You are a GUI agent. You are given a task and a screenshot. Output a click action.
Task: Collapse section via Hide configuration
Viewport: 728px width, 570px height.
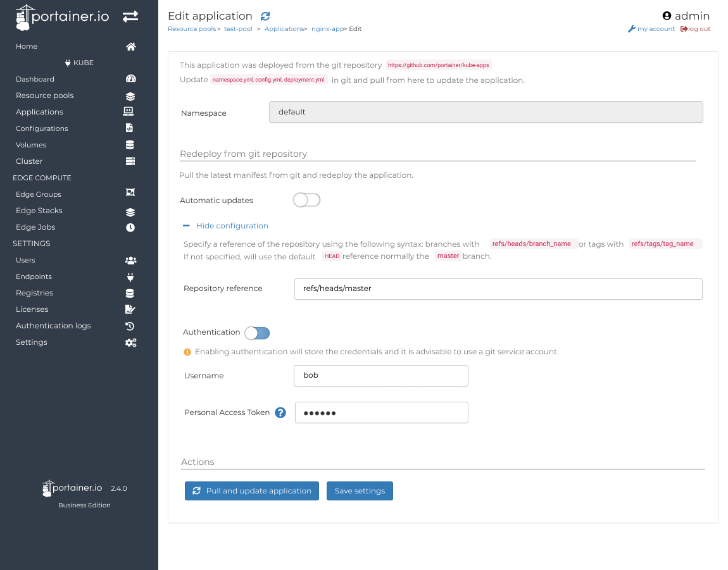[225, 226]
